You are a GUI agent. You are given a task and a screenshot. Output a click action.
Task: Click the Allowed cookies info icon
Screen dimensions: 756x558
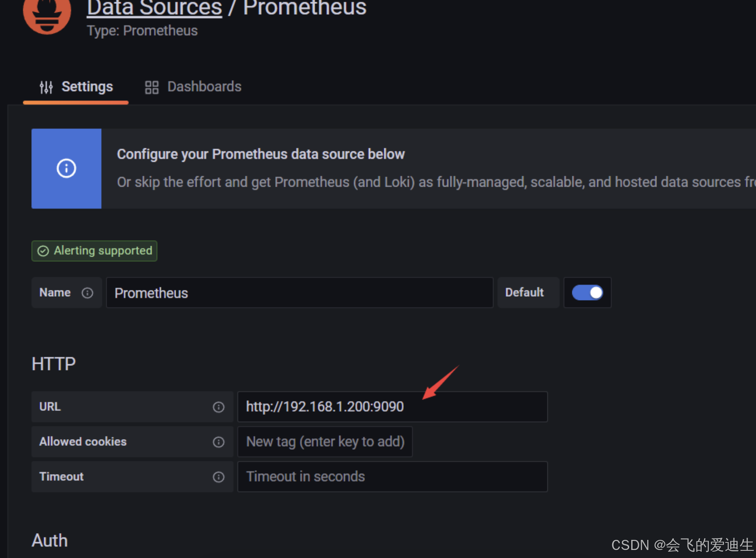(218, 442)
